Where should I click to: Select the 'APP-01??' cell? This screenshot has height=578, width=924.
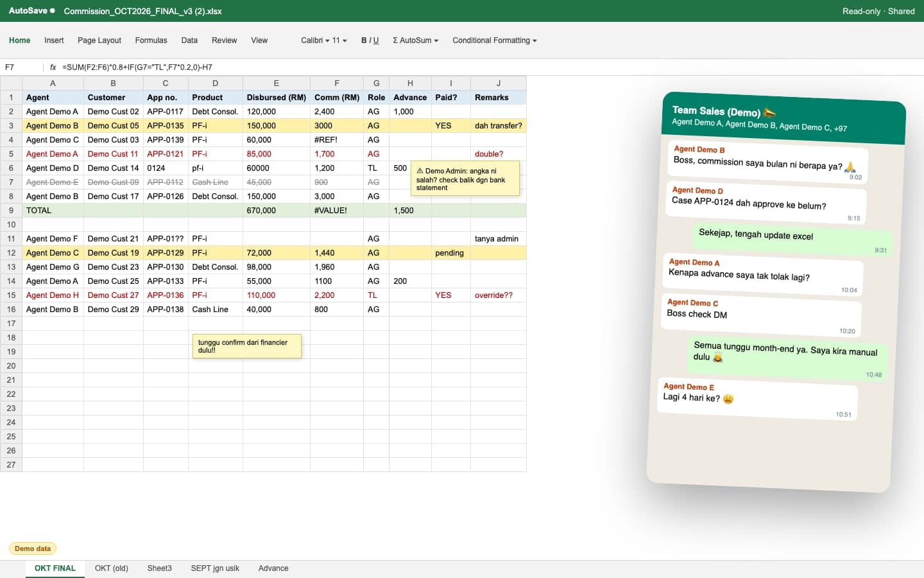click(166, 239)
